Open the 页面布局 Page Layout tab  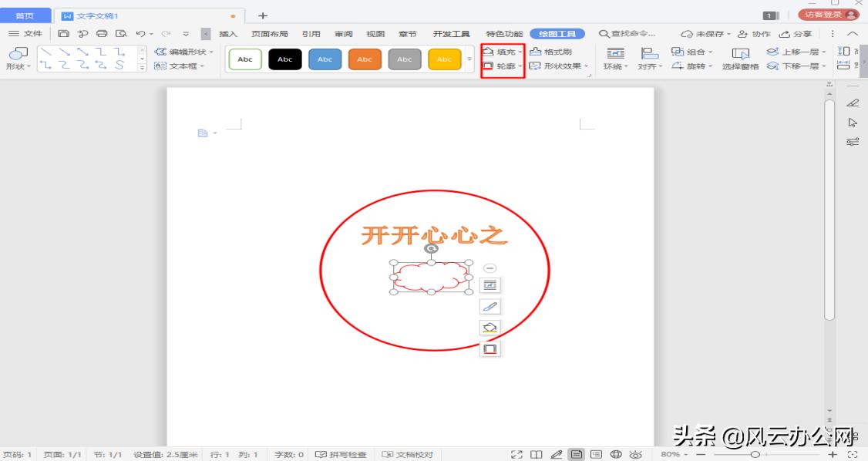pos(270,34)
